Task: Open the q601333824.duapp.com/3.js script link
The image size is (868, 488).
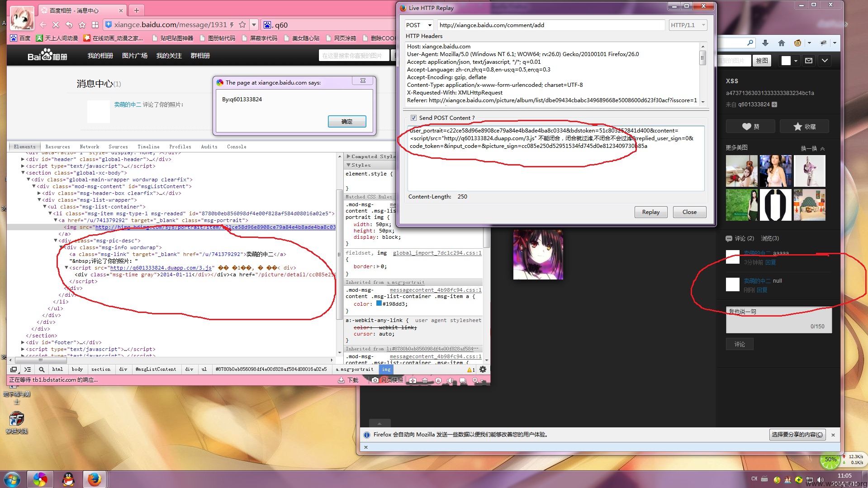Action: [161, 268]
